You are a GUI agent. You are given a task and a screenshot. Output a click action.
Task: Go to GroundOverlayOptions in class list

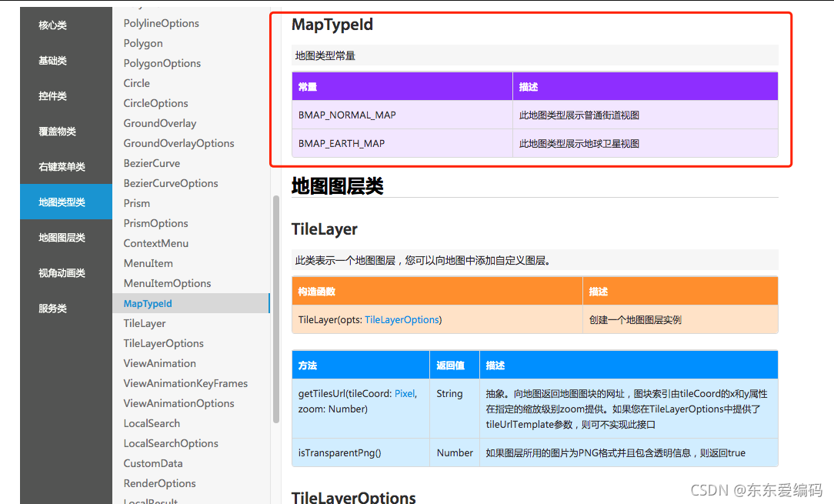point(178,143)
